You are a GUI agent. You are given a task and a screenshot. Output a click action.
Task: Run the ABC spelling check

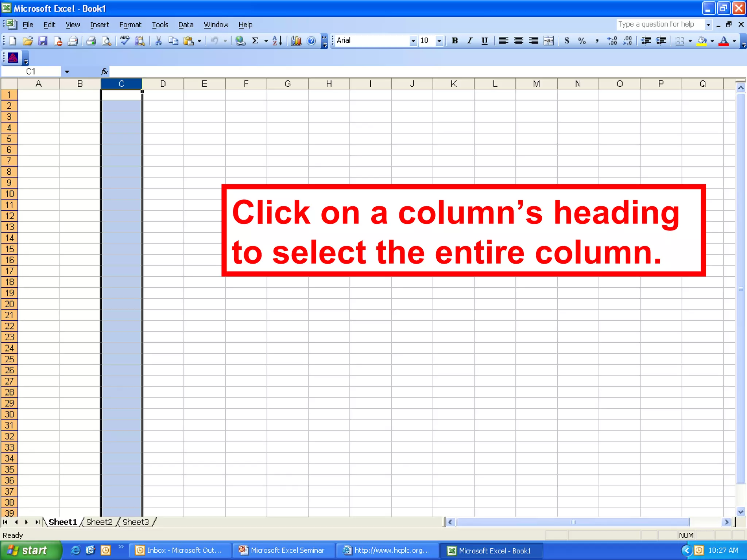(x=125, y=41)
